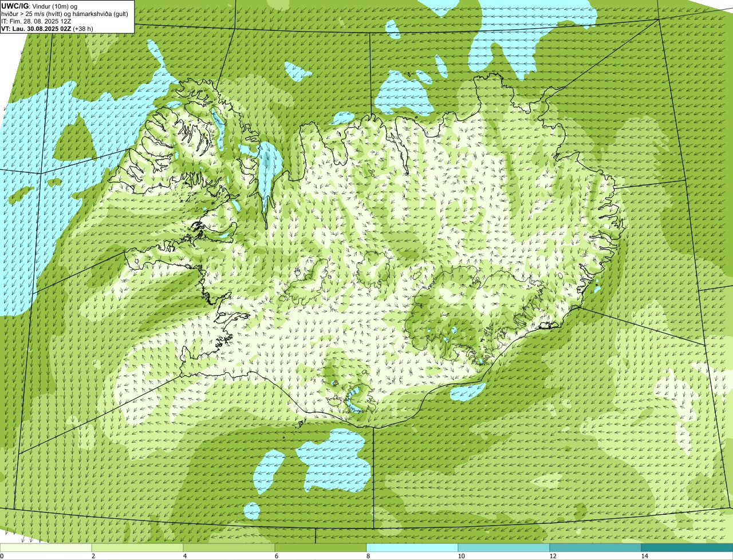Image resolution: width=733 pixels, height=560 pixels.
Task: Click the 10–12 m/s legend color segment
Action: click(504, 547)
